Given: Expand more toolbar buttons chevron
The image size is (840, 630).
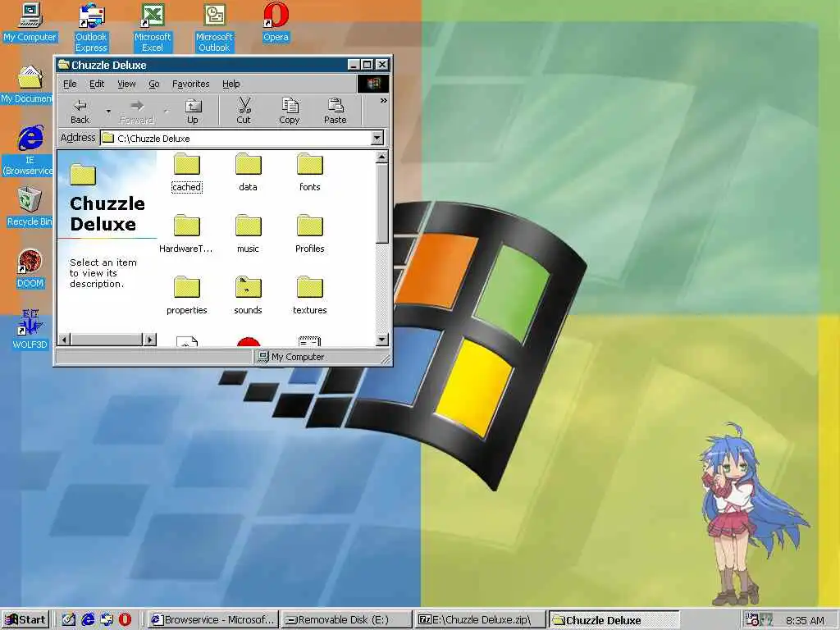Looking at the screenshot, I should point(383,101).
